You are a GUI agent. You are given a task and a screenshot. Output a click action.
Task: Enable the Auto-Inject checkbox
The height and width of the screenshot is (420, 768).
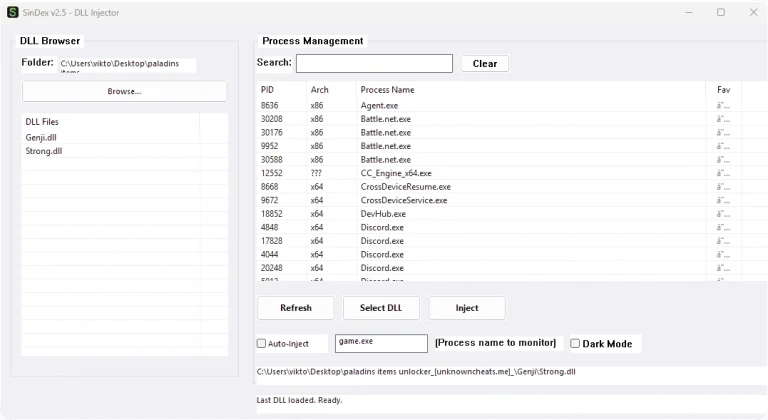[x=262, y=344]
